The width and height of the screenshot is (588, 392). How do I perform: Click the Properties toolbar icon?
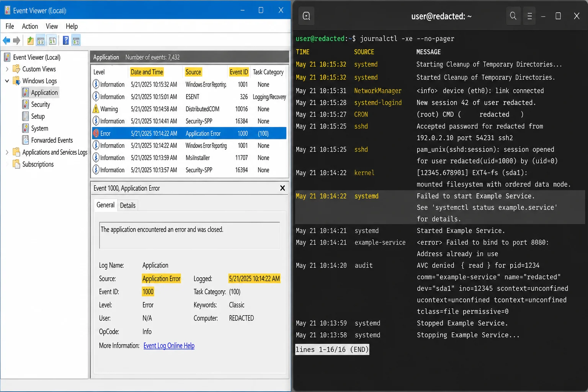(52, 40)
